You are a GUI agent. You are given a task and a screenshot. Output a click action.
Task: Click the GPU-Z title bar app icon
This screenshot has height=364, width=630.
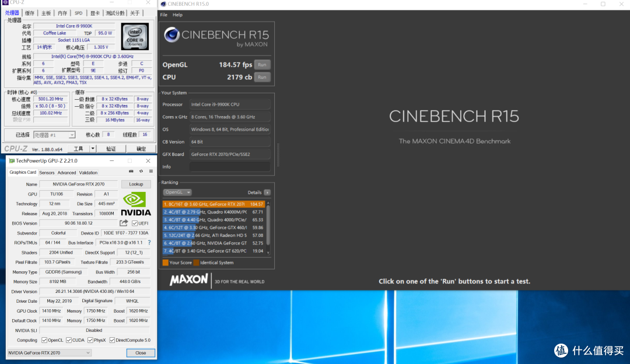coord(12,160)
